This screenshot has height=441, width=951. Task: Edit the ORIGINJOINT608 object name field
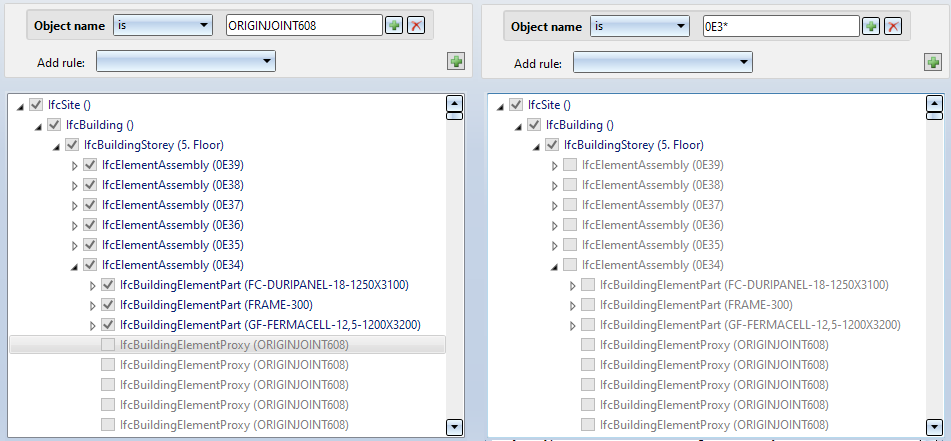click(x=304, y=25)
